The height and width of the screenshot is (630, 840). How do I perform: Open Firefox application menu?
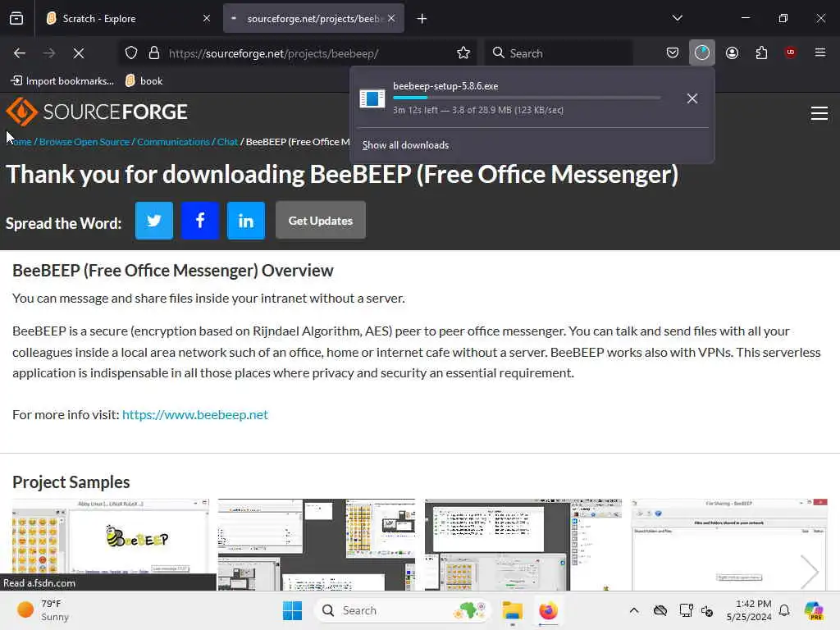click(x=819, y=52)
